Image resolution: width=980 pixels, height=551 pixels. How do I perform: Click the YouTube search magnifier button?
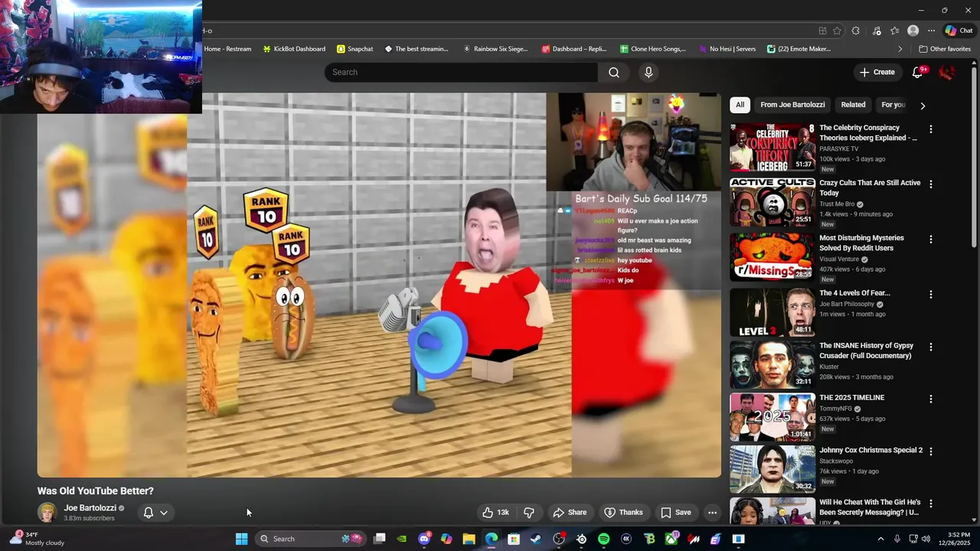coord(614,72)
